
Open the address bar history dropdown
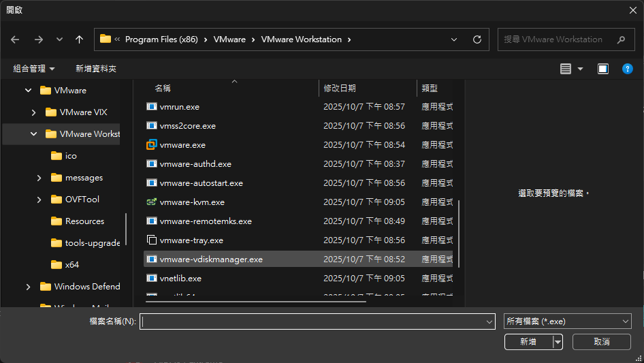click(454, 40)
